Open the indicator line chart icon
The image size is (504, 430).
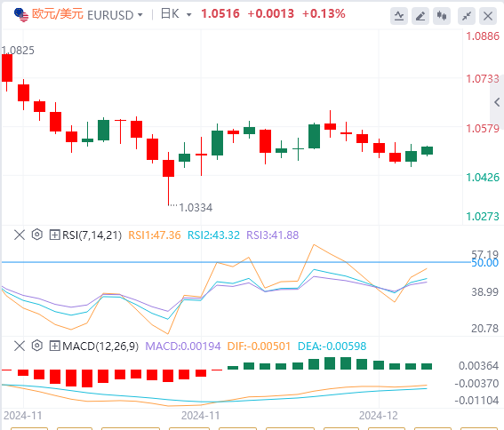[x=399, y=16]
